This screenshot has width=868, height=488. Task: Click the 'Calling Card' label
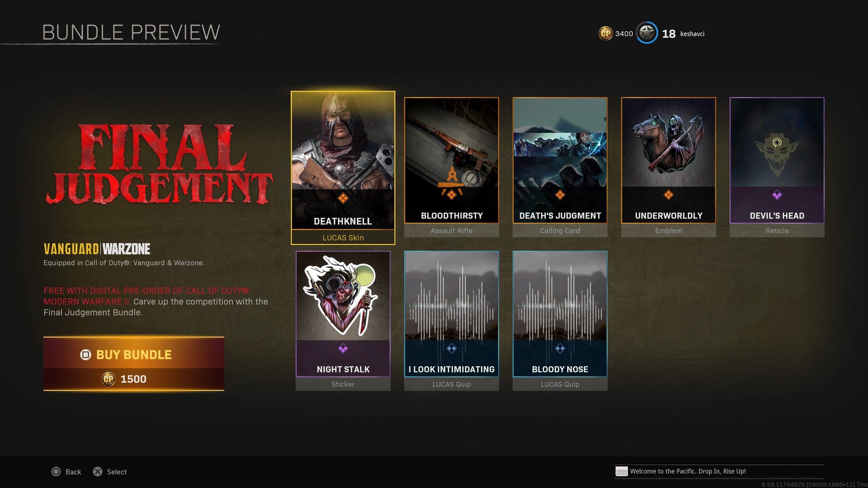[x=560, y=230]
